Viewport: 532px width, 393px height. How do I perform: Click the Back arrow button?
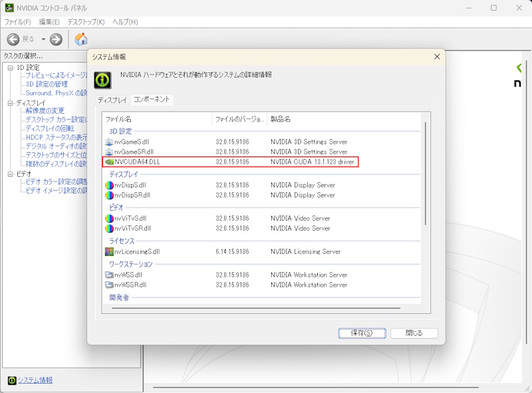click(x=13, y=39)
